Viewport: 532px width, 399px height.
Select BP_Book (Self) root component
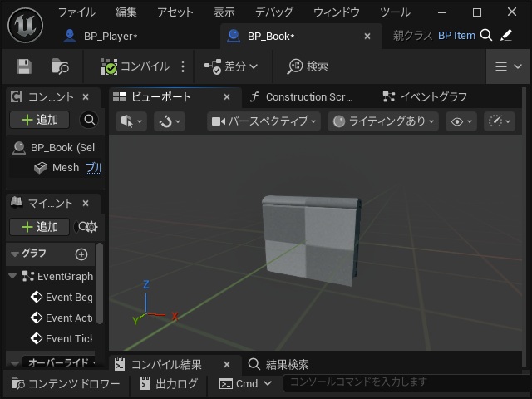point(55,148)
